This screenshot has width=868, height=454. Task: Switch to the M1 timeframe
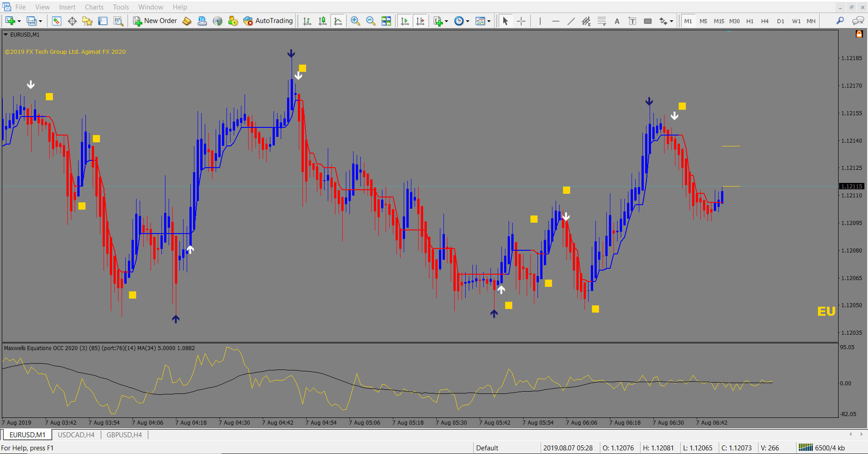click(688, 21)
